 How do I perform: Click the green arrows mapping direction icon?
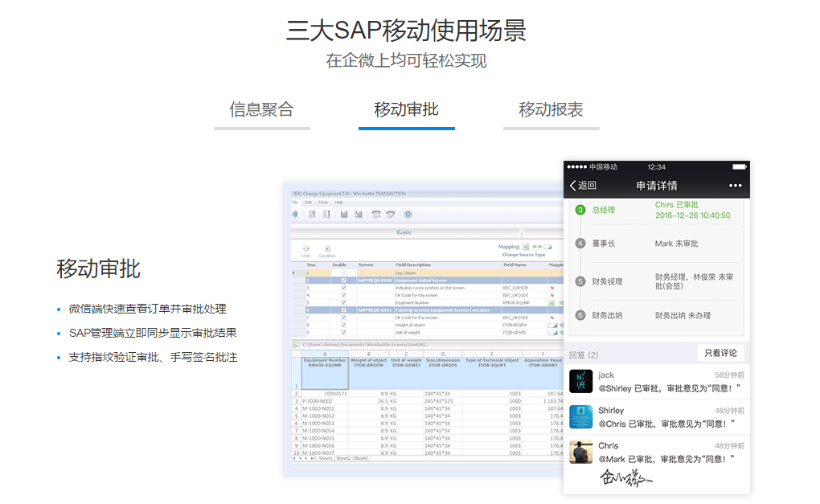[537, 247]
